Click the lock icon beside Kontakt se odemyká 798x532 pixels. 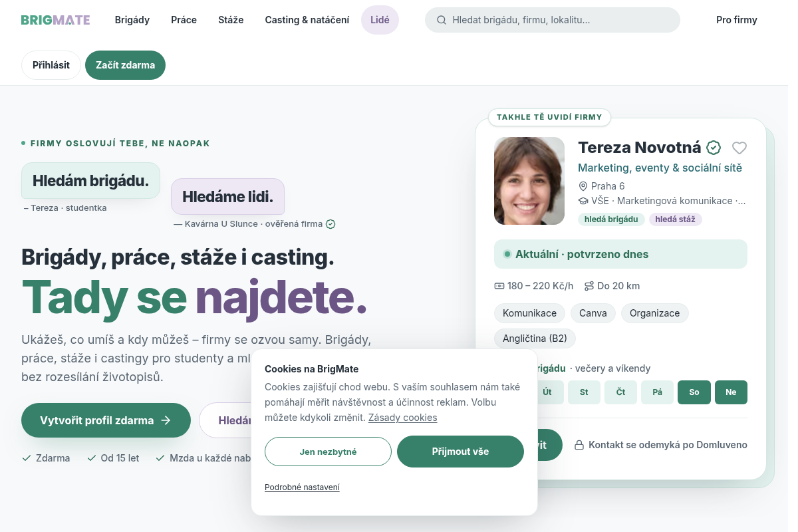[579, 445]
